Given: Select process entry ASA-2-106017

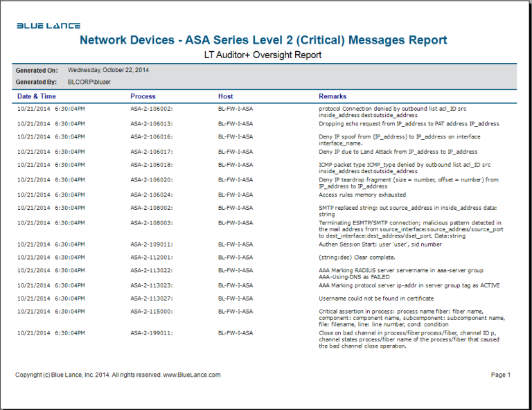Looking at the screenshot, I should point(152,152).
